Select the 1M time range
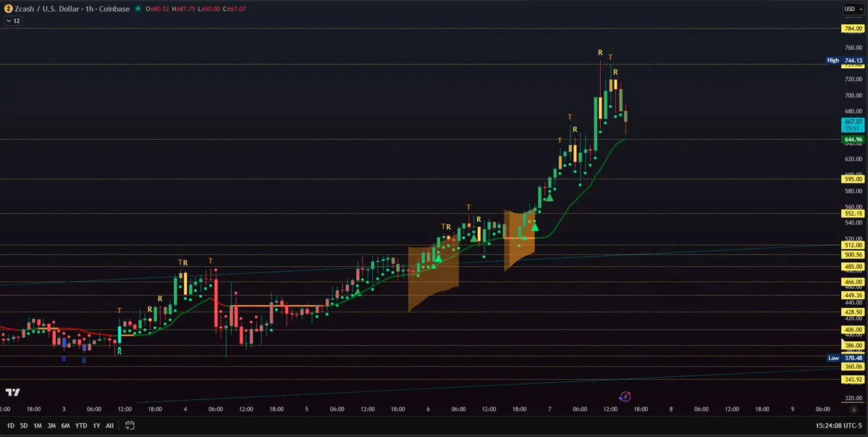868x437 pixels. pyautogui.click(x=38, y=426)
